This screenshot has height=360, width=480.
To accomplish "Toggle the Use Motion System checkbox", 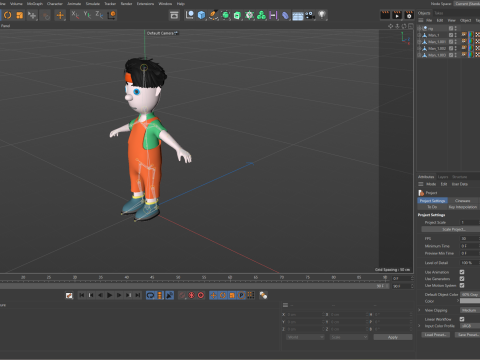I will point(462,285).
